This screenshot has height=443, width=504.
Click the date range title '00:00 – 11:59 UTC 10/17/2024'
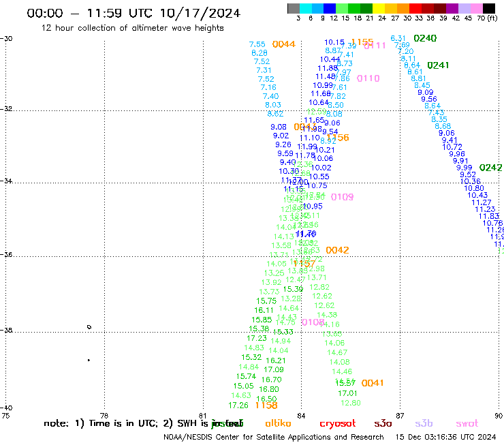[x=133, y=14]
